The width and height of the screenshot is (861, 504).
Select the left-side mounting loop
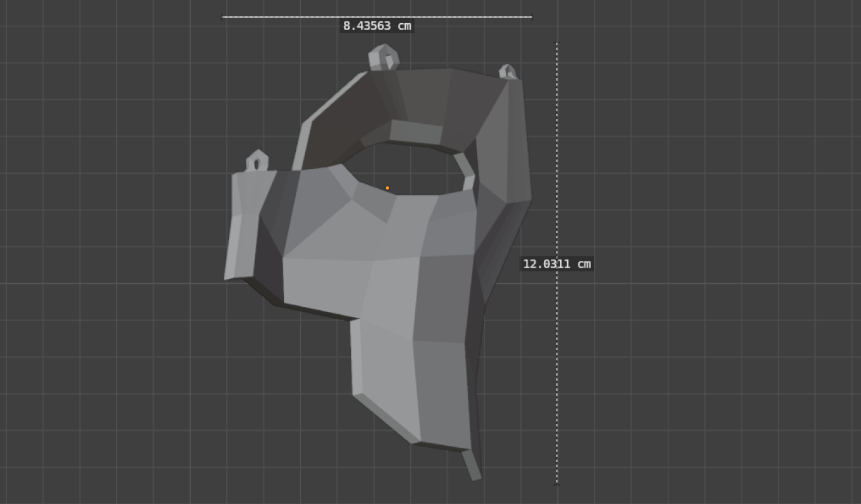[x=256, y=161]
